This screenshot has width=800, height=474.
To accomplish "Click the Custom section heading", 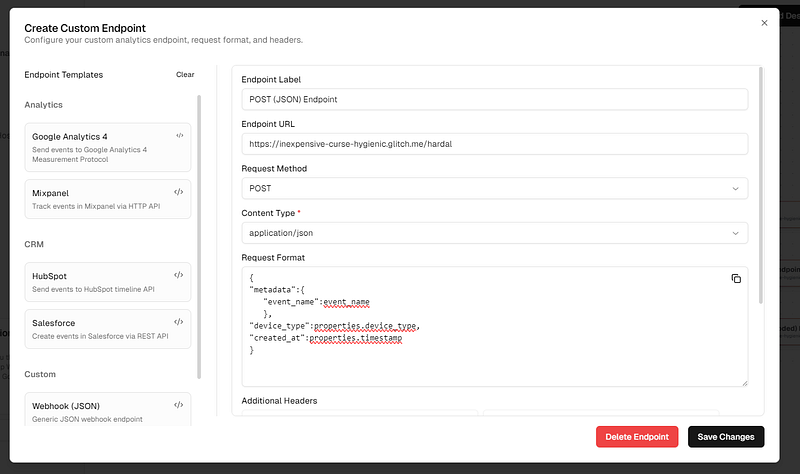I will [x=40, y=374].
